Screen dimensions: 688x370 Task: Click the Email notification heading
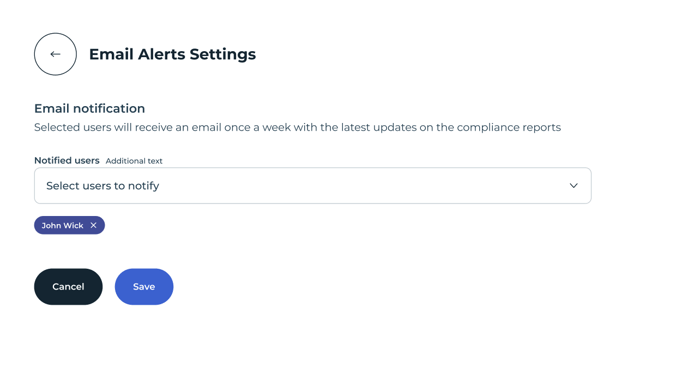(90, 108)
